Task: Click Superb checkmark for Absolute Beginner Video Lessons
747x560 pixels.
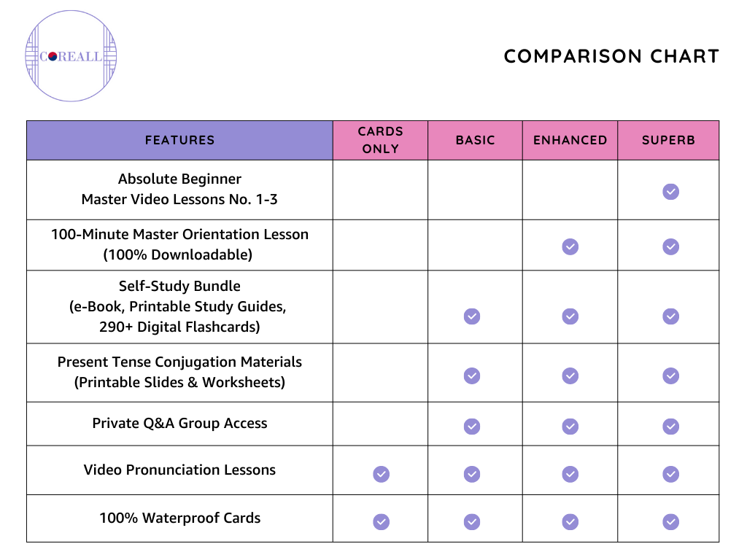Action: 670,192
